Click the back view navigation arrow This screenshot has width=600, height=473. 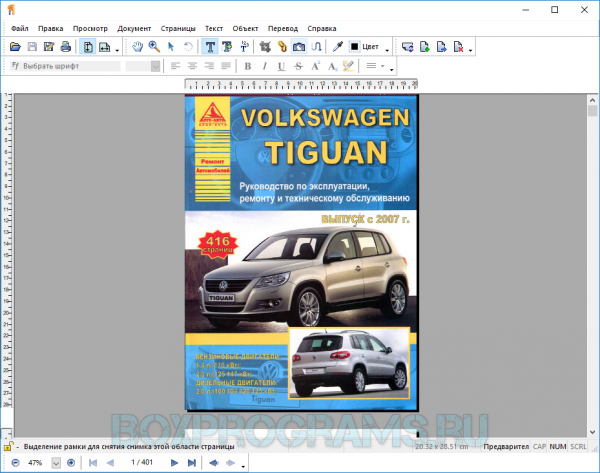coord(214,463)
